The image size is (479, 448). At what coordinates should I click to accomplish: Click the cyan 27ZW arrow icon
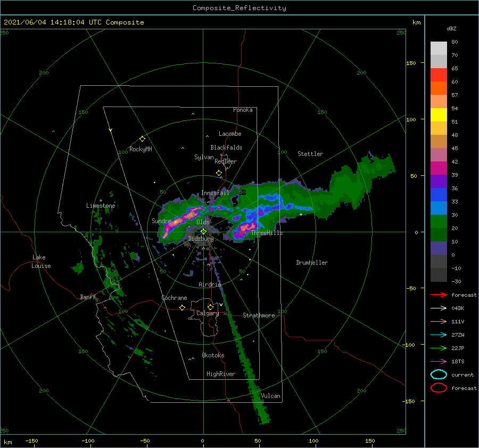click(x=439, y=335)
